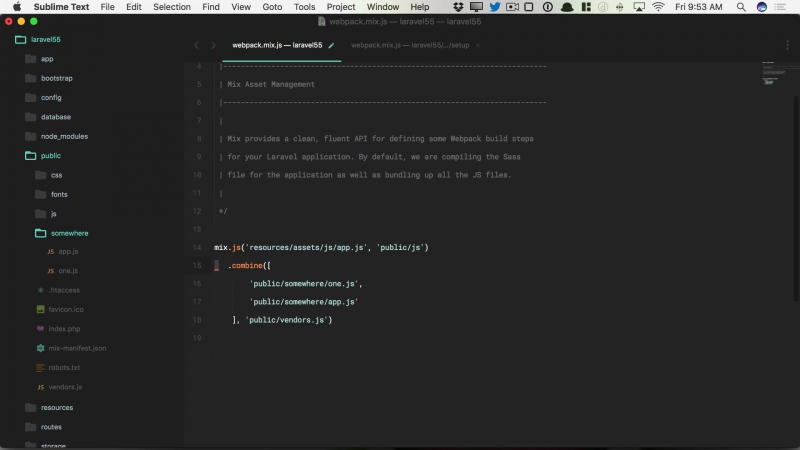This screenshot has height=450, width=800.
Task: Open one.js in the sidebar
Action: coord(68,271)
